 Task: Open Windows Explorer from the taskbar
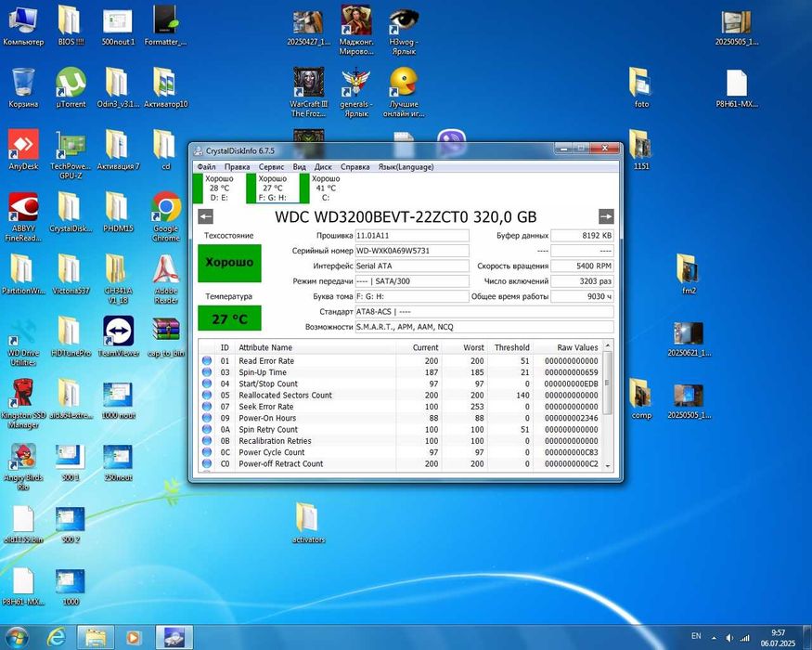pos(96,637)
